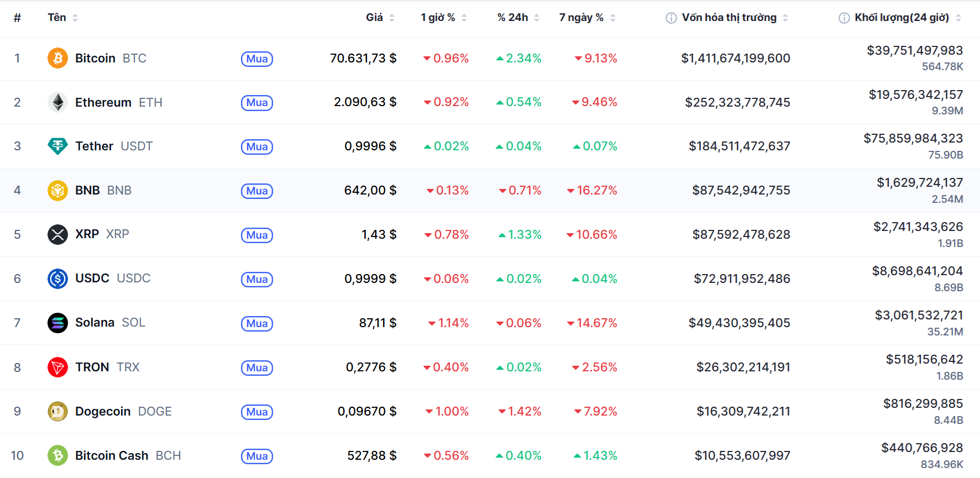Image resolution: width=980 pixels, height=478 pixels.
Task: Click the TRON red logo icon
Action: 57,367
